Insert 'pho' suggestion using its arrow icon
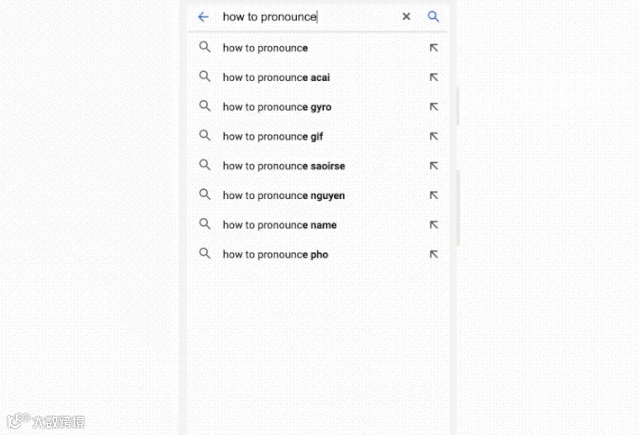This screenshot has width=639, height=435. click(433, 254)
